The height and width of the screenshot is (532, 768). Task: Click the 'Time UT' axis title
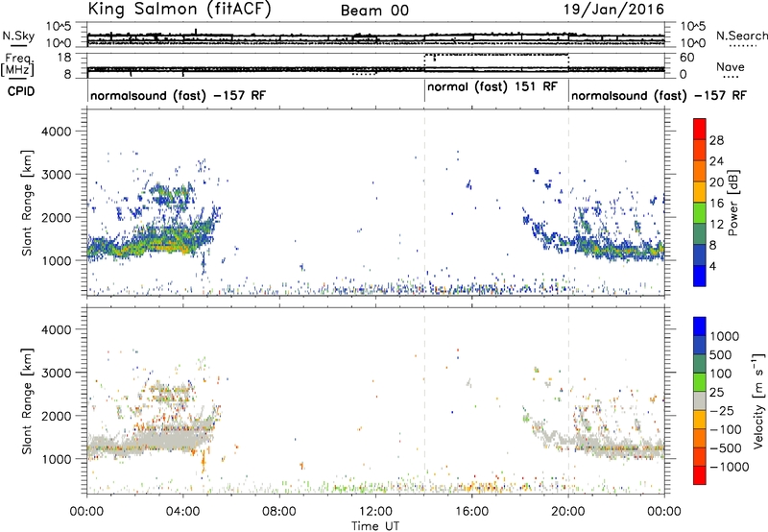[375, 526]
